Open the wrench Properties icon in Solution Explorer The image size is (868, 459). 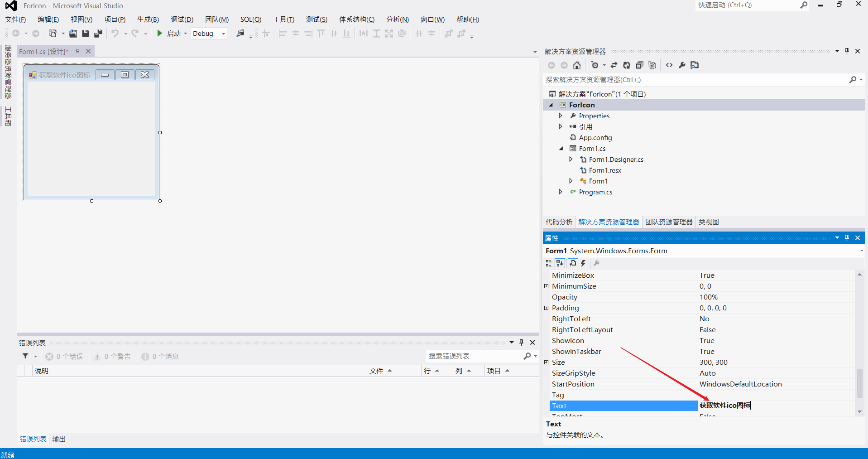(682, 65)
